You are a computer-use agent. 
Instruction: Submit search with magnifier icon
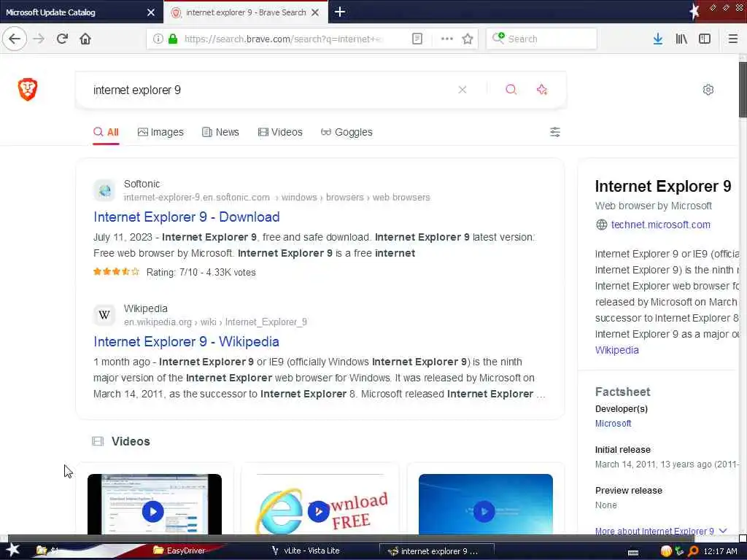coord(511,90)
